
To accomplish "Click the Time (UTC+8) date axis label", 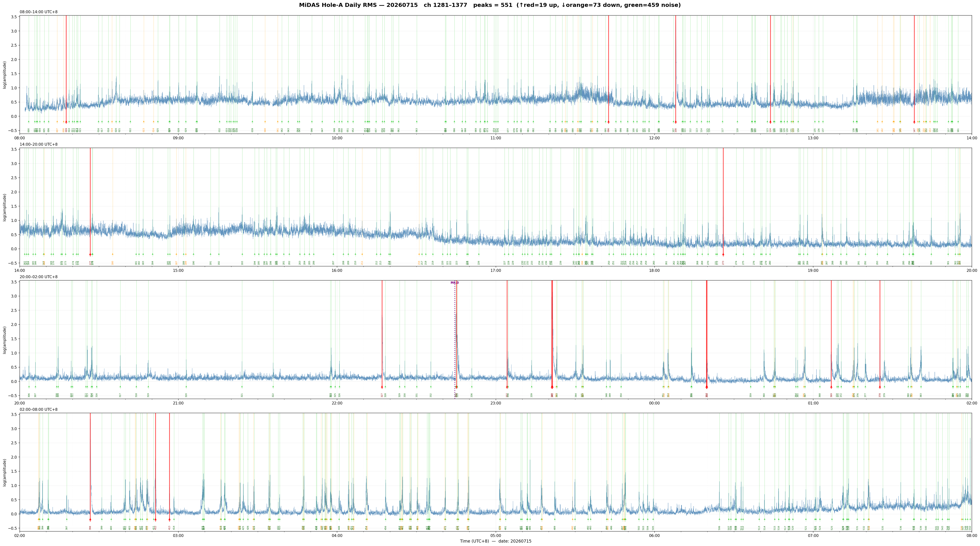I will (x=496, y=541).
